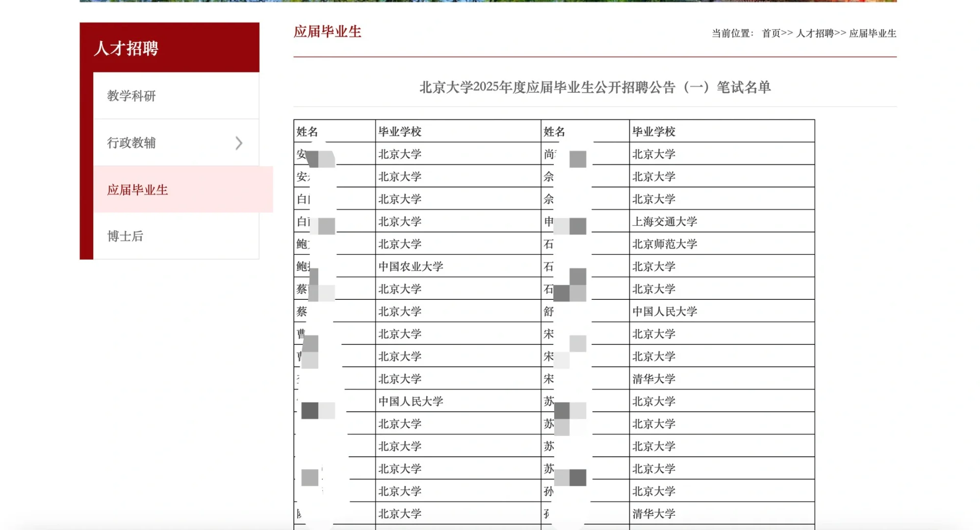
Task: Click the banner image above the page
Action: pos(490,4)
